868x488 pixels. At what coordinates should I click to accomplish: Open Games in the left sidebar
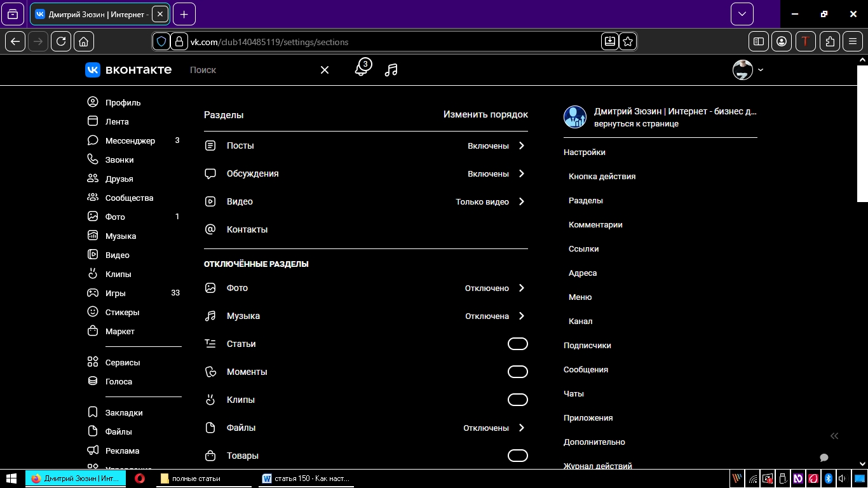point(115,293)
